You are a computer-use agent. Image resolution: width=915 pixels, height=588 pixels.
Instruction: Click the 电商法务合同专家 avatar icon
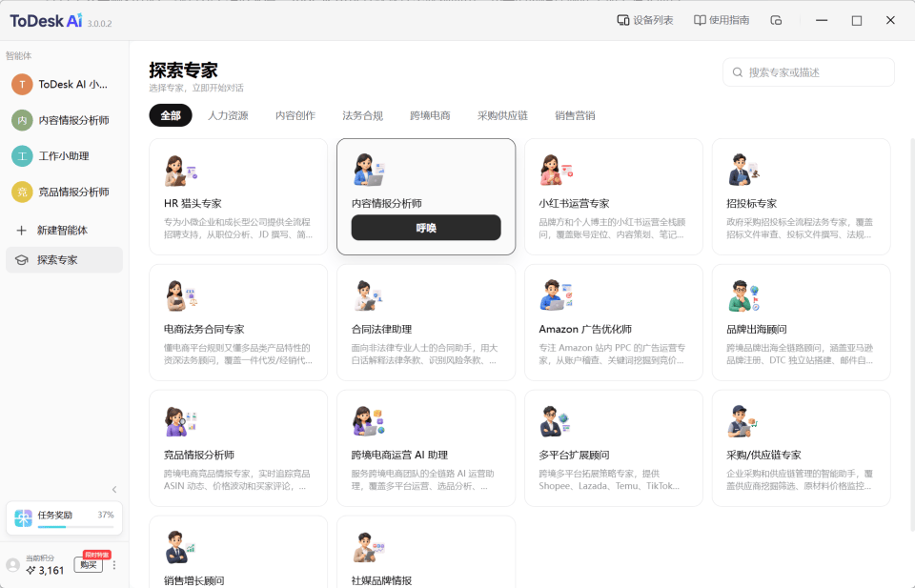pos(181,295)
